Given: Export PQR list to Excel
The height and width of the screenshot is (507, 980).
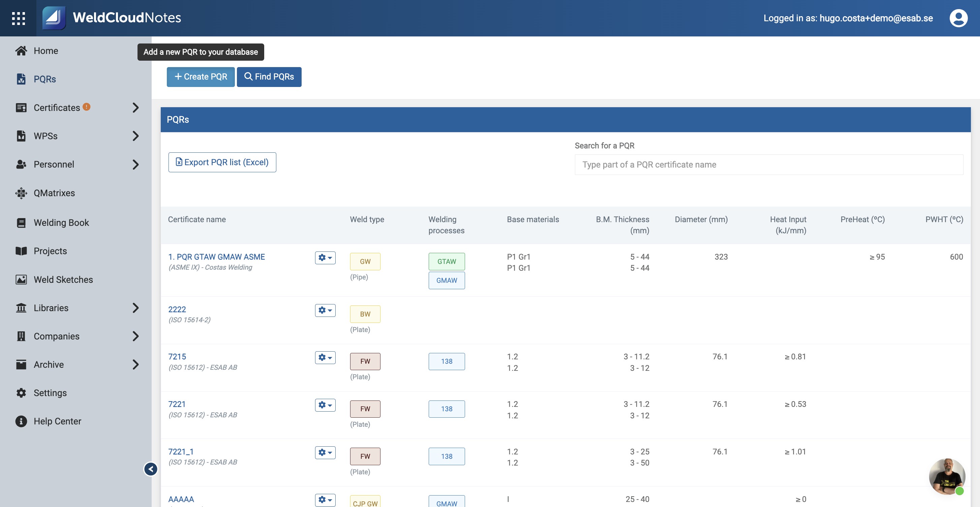Looking at the screenshot, I should tap(222, 162).
